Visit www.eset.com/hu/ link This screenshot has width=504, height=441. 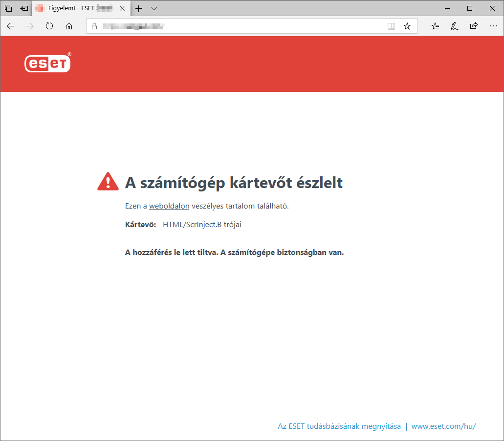point(443,426)
